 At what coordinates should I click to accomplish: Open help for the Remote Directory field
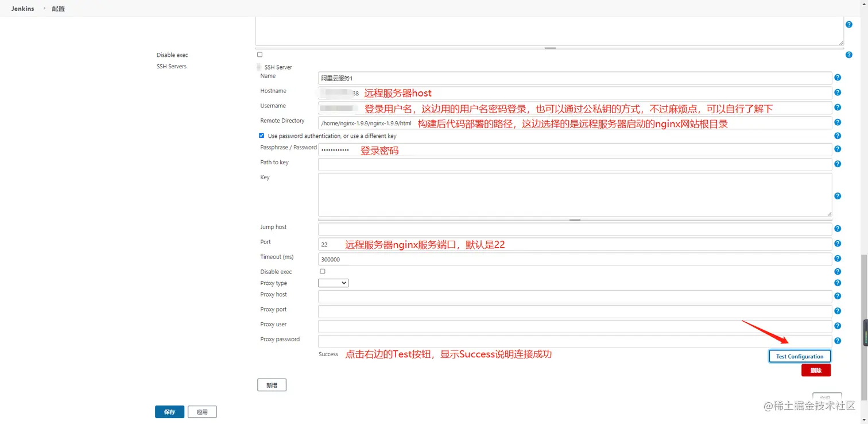(x=837, y=121)
